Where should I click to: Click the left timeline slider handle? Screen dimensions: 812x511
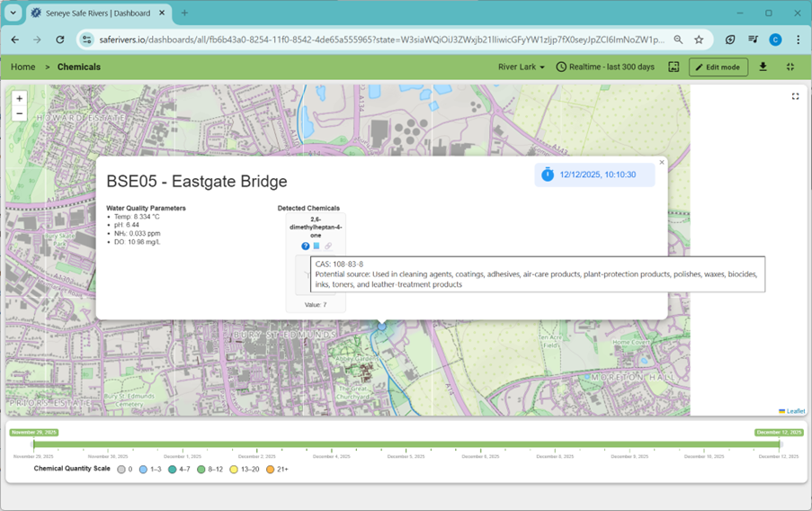(33, 444)
